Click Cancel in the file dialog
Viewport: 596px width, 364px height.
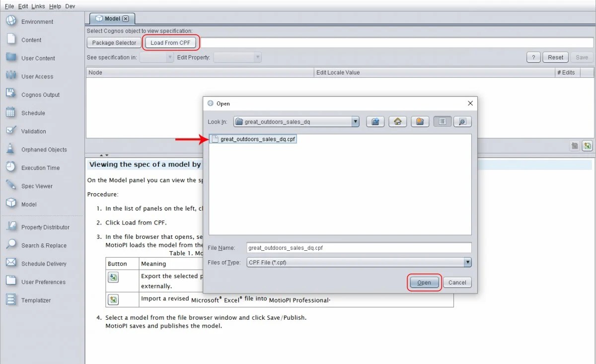tap(457, 283)
